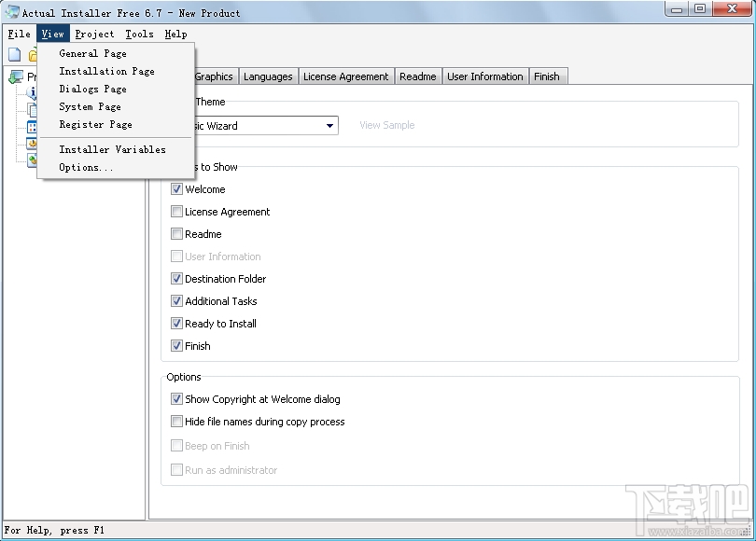Image resolution: width=756 pixels, height=541 pixels.
Task: Click the Open Project folder icon
Action: click(x=33, y=54)
